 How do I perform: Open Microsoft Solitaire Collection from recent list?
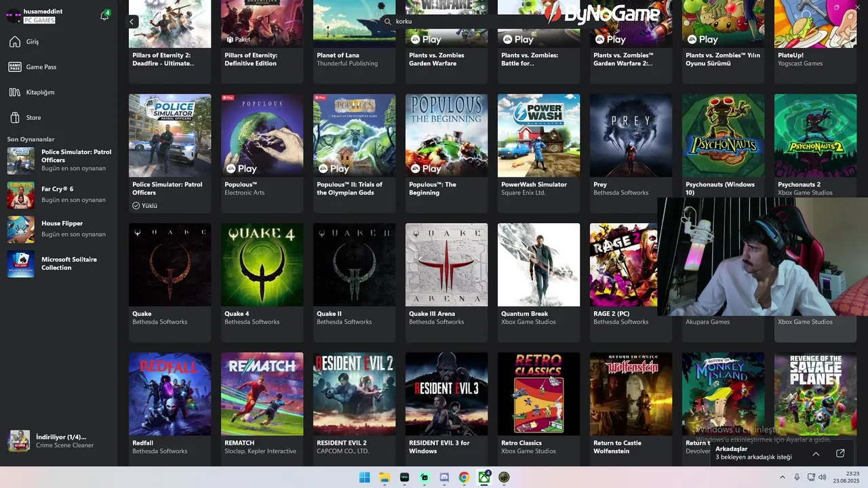pyautogui.click(x=59, y=264)
